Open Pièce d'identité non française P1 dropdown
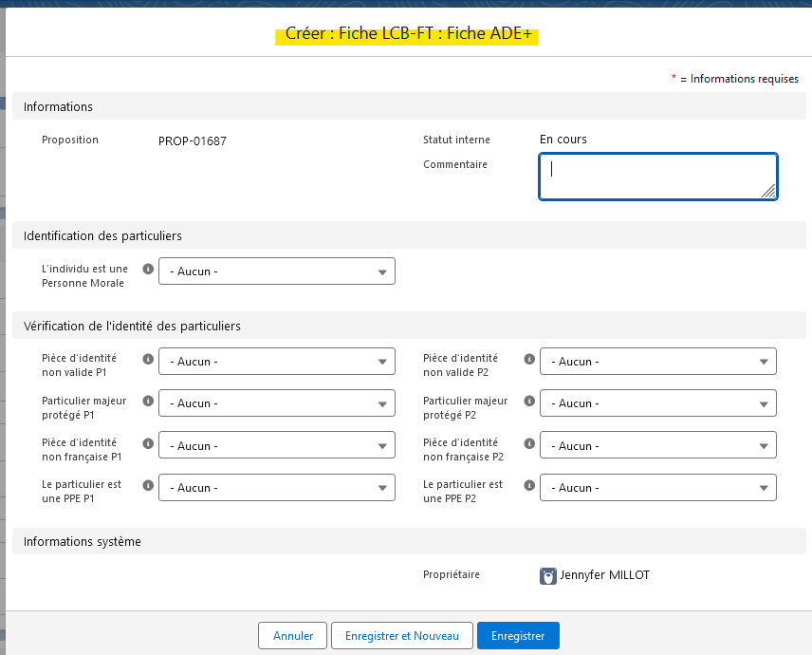The width and height of the screenshot is (812, 655). click(276, 445)
